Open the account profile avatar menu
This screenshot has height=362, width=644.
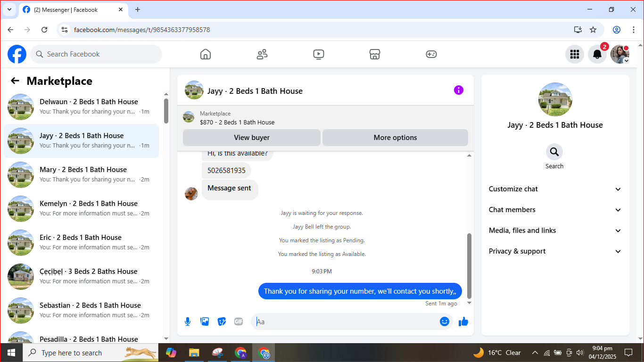(x=620, y=54)
